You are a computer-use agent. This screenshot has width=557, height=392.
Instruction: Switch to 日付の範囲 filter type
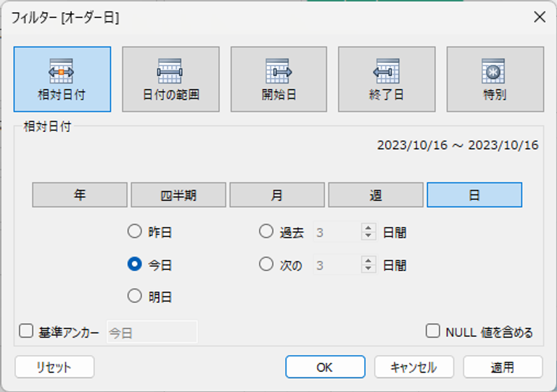[171, 79]
